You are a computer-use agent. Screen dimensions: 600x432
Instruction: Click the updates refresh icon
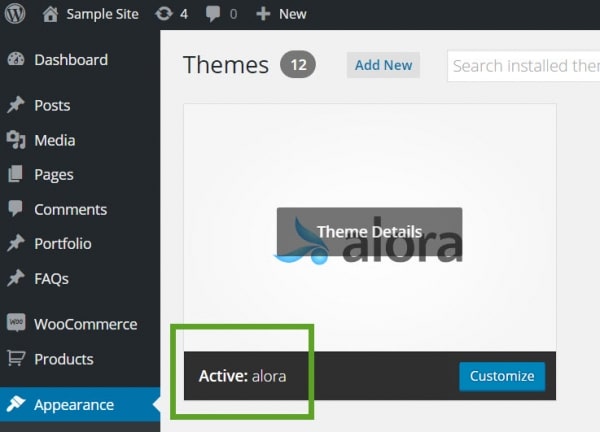[164, 14]
